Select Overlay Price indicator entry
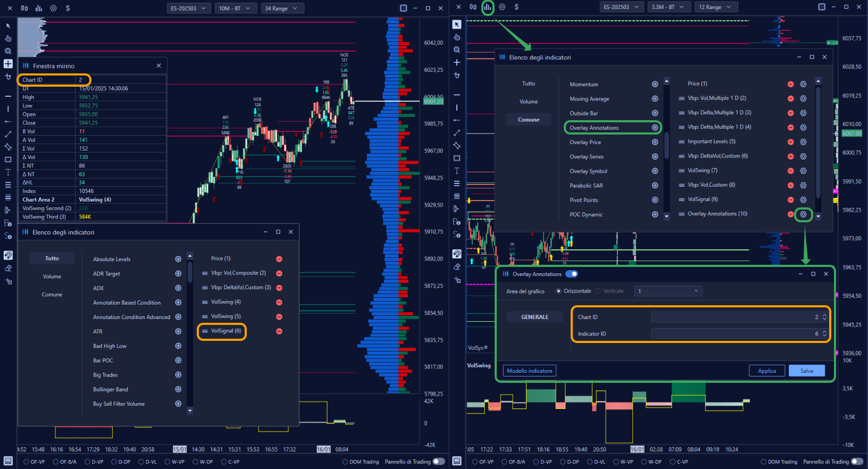868x469 pixels. pyautogui.click(x=586, y=142)
